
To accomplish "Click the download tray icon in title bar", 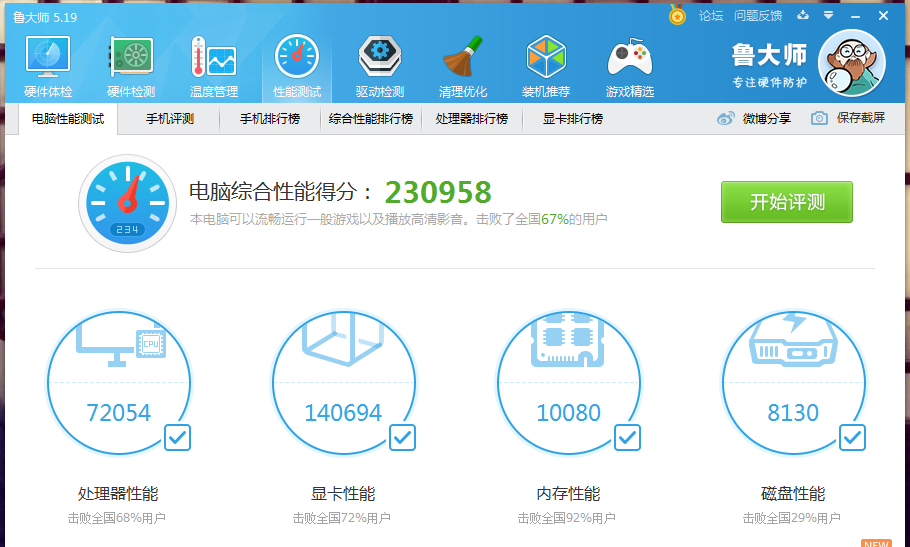I will point(803,15).
